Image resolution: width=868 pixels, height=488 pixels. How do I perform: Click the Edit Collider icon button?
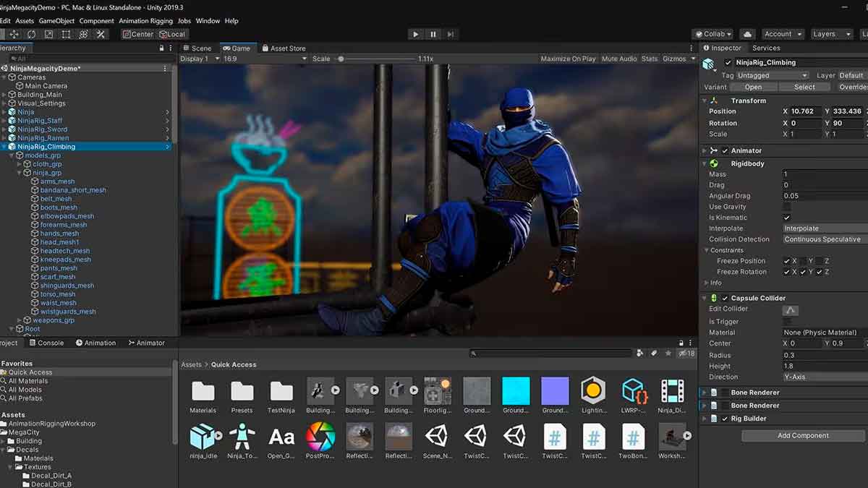(x=791, y=309)
